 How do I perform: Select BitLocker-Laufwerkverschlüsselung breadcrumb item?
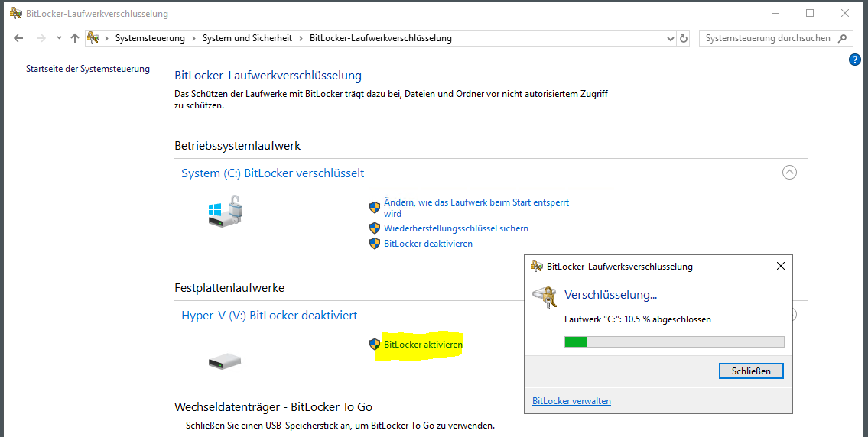click(381, 38)
